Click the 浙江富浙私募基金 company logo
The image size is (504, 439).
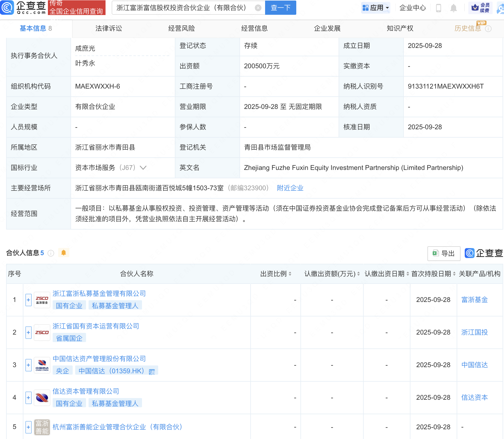42,300
